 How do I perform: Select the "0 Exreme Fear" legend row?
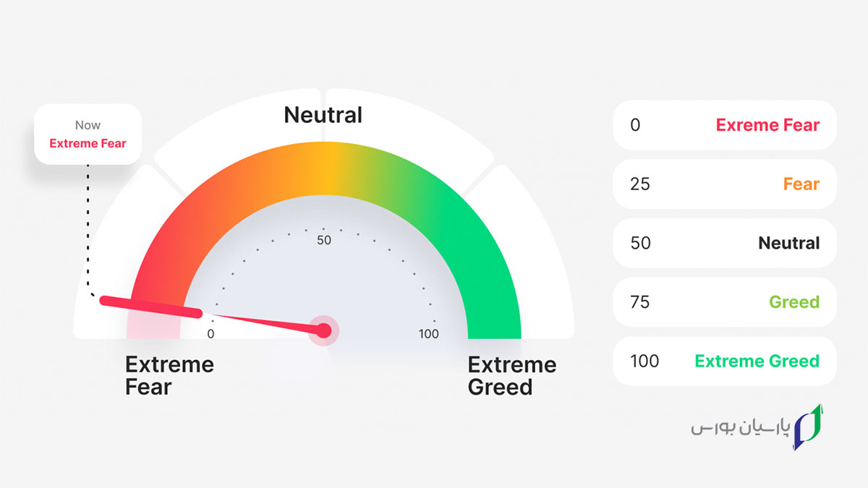724,125
